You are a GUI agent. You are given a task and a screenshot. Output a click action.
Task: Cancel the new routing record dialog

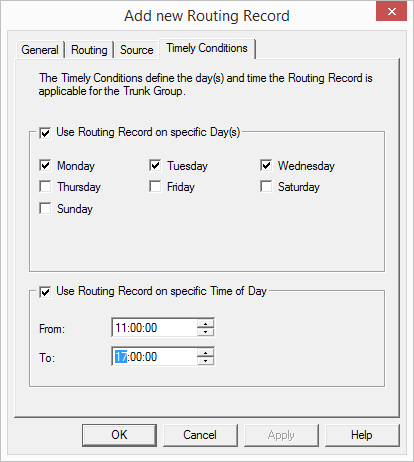[x=200, y=435]
